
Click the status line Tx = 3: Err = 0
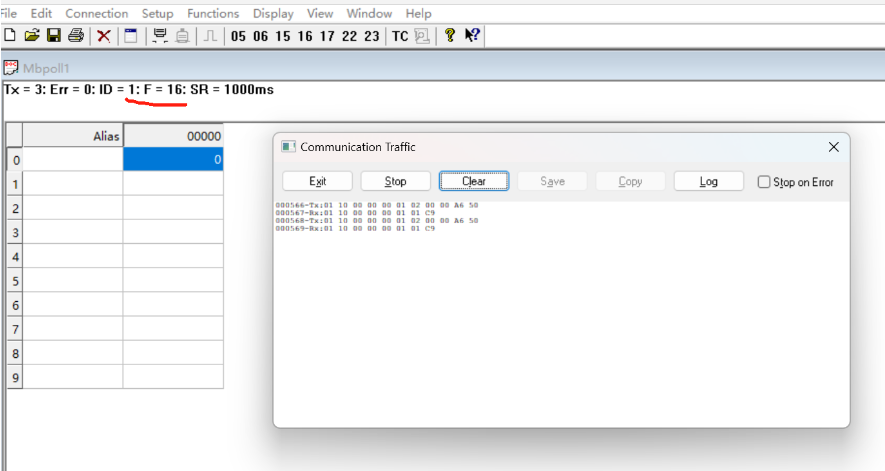[138, 89]
